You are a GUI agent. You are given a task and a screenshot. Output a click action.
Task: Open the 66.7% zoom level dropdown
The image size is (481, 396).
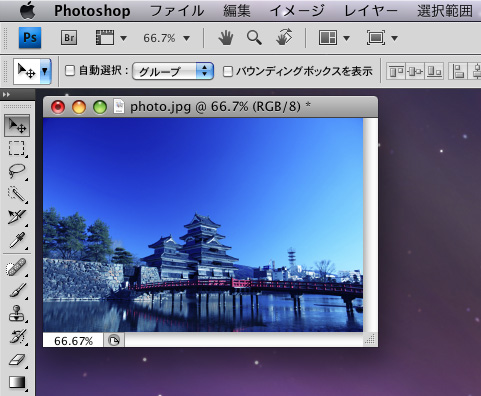[x=166, y=38]
